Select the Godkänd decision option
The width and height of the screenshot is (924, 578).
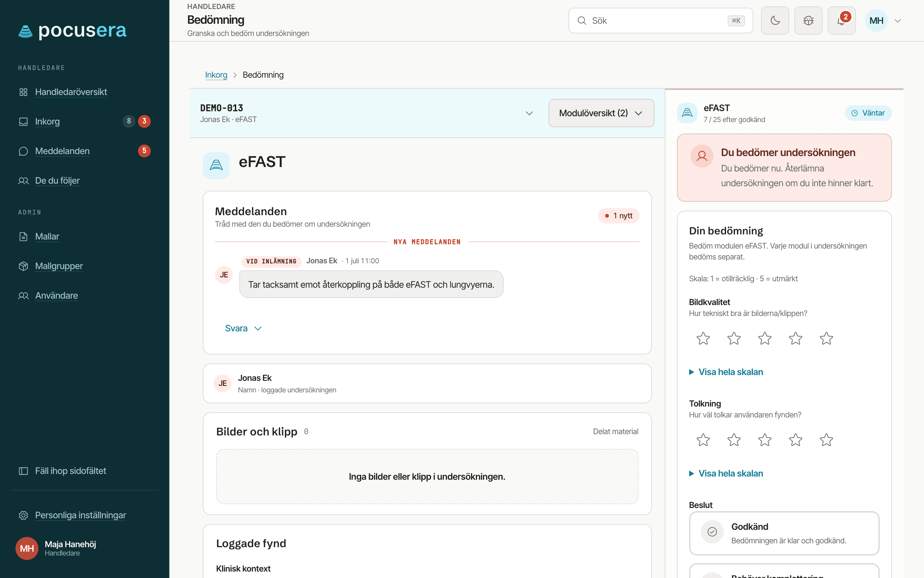pos(784,533)
